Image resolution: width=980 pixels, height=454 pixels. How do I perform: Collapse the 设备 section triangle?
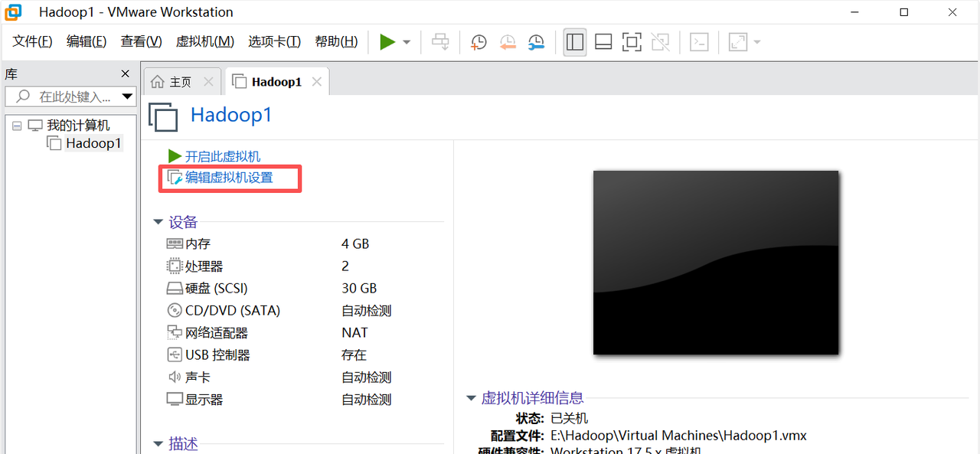coord(158,222)
